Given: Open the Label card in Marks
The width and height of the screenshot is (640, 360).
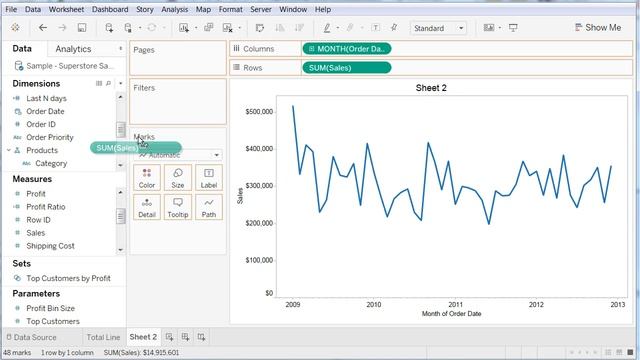Looking at the screenshot, I should [209, 178].
